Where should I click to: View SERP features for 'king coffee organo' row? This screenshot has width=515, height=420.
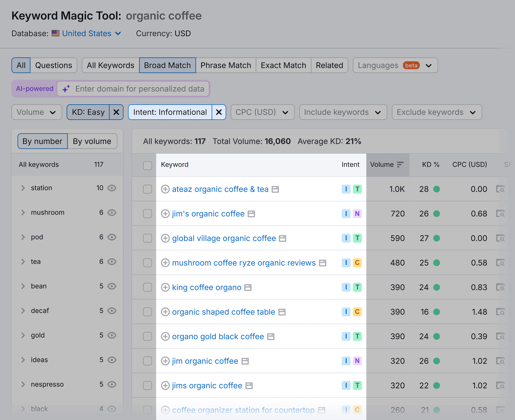pyautogui.click(x=500, y=287)
